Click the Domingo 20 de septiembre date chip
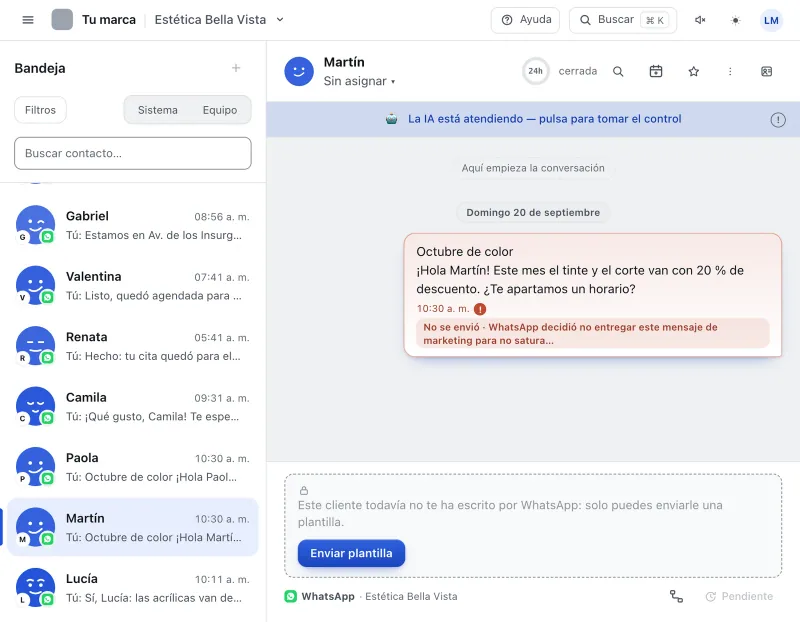 pyautogui.click(x=533, y=212)
